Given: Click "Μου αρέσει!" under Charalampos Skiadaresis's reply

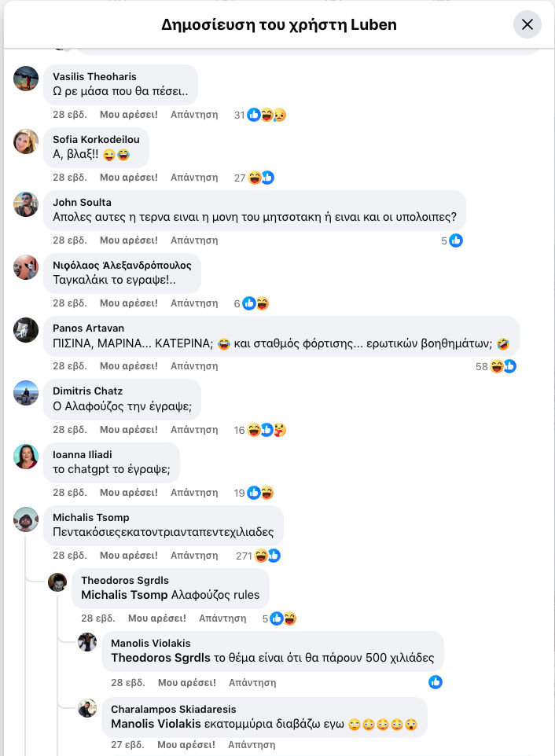Looking at the screenshot, I should (x=188, y=744).
